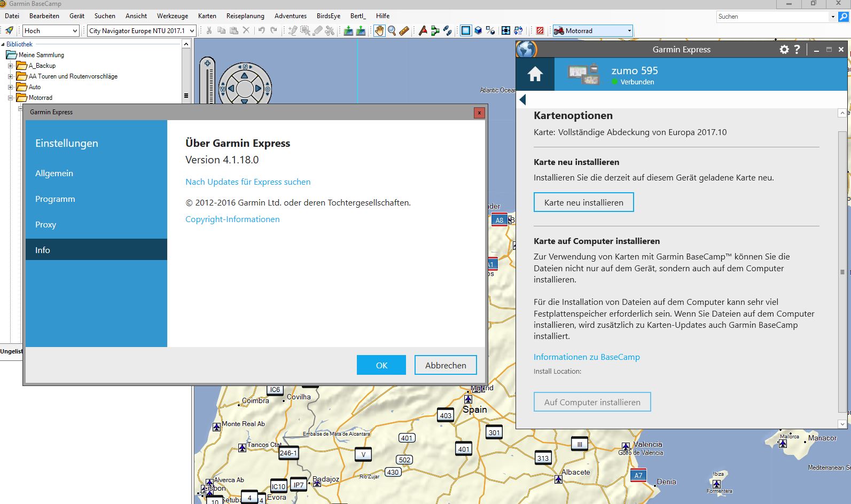Click the Redo arrow icon
This screenshot has height=504, width=851.
click(274, 30)
